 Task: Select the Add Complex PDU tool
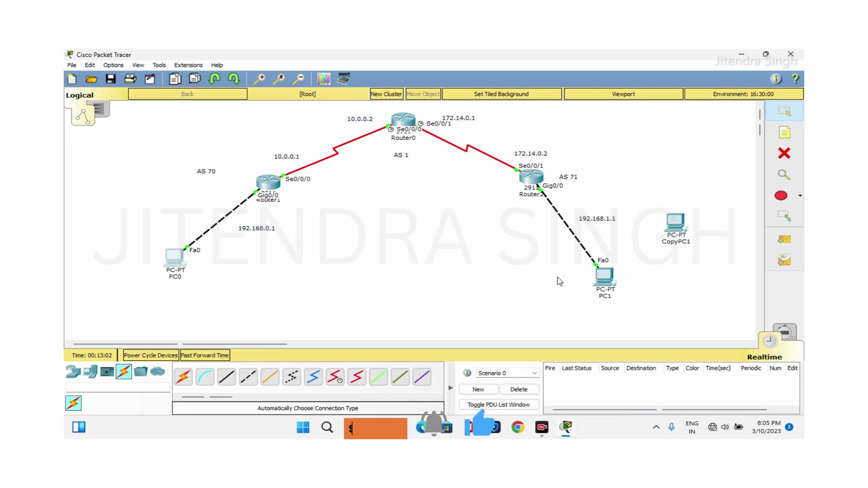tap(785, 261)
